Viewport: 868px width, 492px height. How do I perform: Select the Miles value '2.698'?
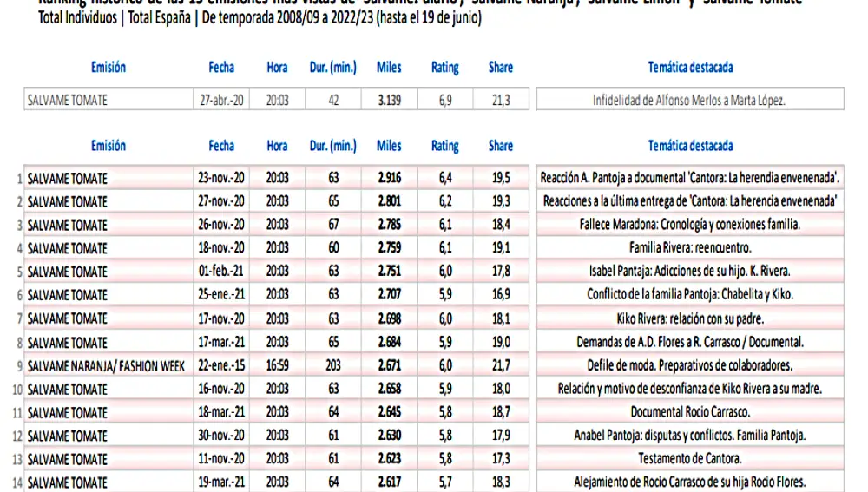coord(390,318)
